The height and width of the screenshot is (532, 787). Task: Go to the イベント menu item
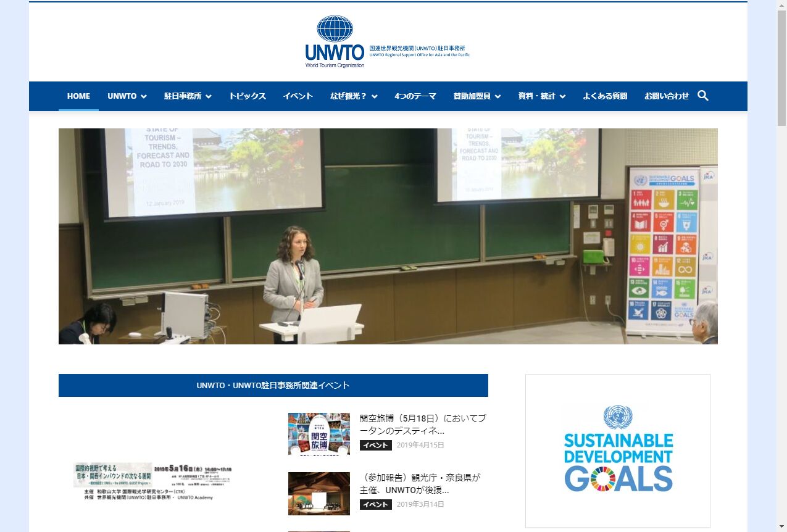(298, 96)
